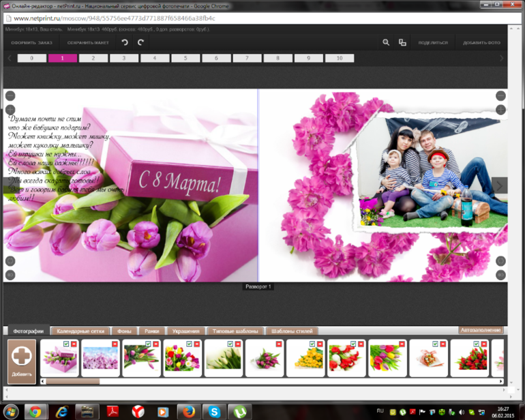
Task: Toggle checkbox on the pink gift box thumbnail
Action: (65, 344)
